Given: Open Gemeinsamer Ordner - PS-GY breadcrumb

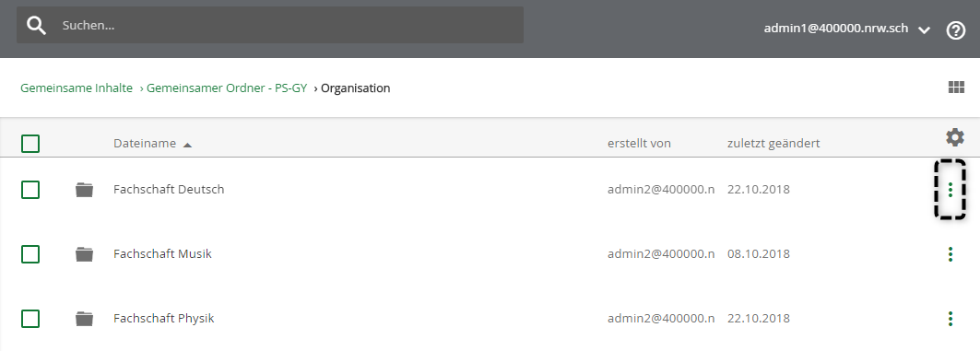Looking at the screenshot, I should [227, 88].
